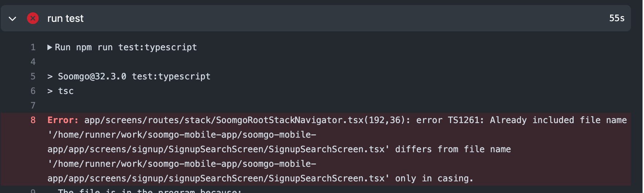Click the text 'only in casing.'
This screenshot has width=644, height=193.
[434, 178]
